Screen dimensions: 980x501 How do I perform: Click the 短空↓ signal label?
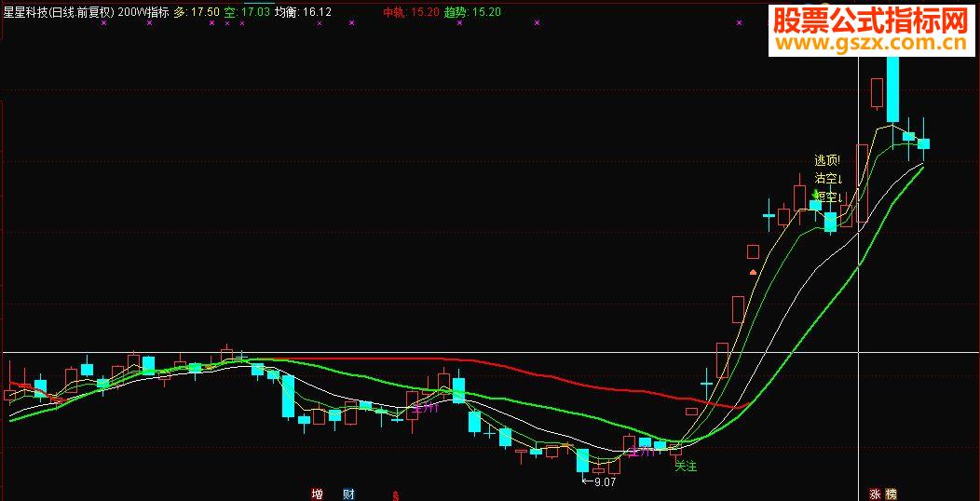[831, 197]
